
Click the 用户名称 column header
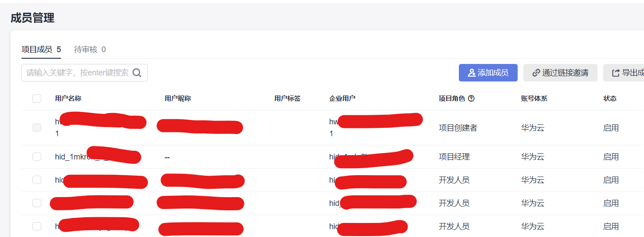point(68,99)
